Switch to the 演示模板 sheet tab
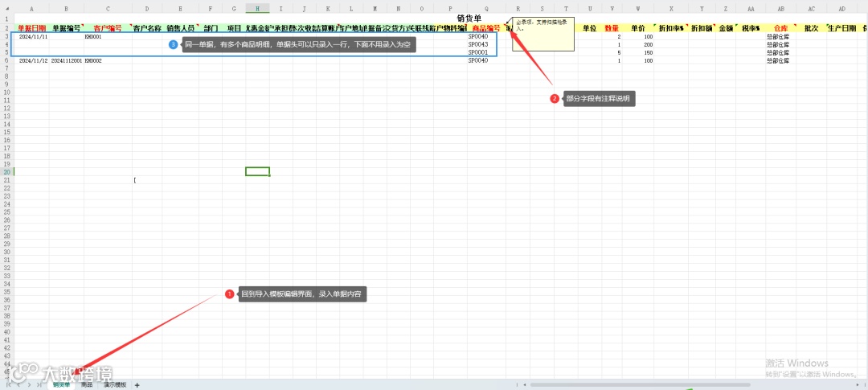Image resolution: width=868 pixels, height=390 pixels. click(115, 384)
